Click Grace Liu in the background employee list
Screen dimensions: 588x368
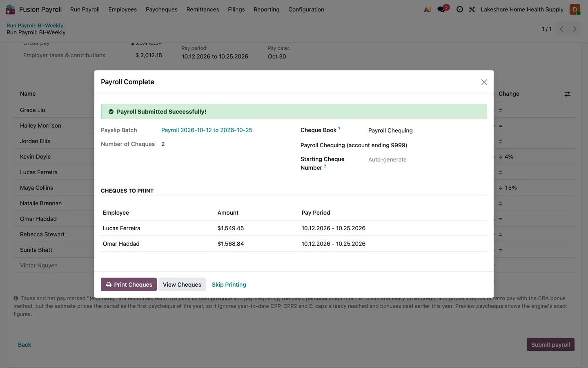click(x=33, y=110)
